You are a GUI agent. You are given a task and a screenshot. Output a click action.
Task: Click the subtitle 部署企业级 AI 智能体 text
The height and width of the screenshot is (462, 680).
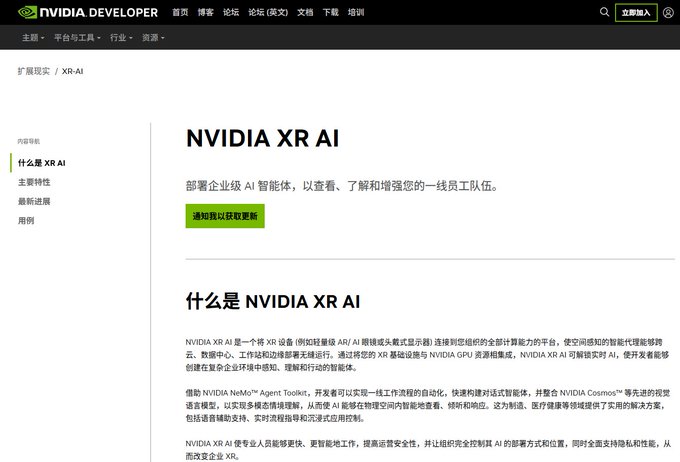click(x=342, y=186)
